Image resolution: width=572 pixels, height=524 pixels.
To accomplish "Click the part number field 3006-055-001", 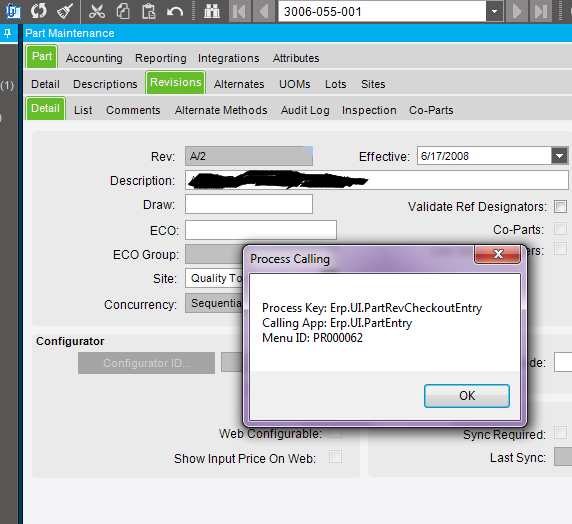I will click(x=382, y=11).
